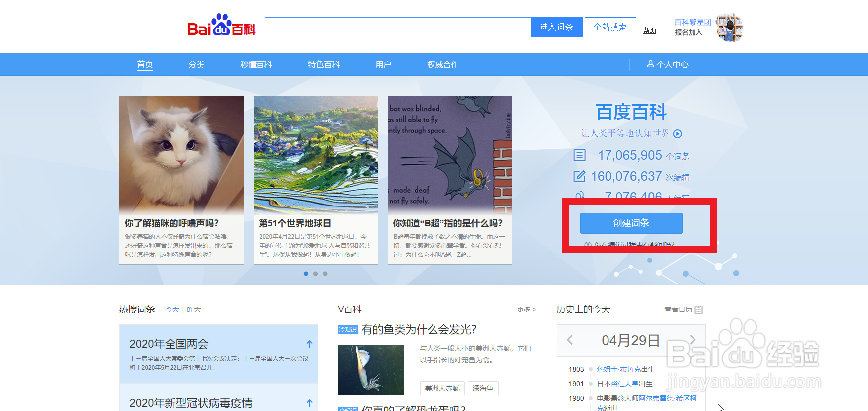Go to the next date with right arrow
Viewport: 868px width, 411px height.
click(692, 340)
